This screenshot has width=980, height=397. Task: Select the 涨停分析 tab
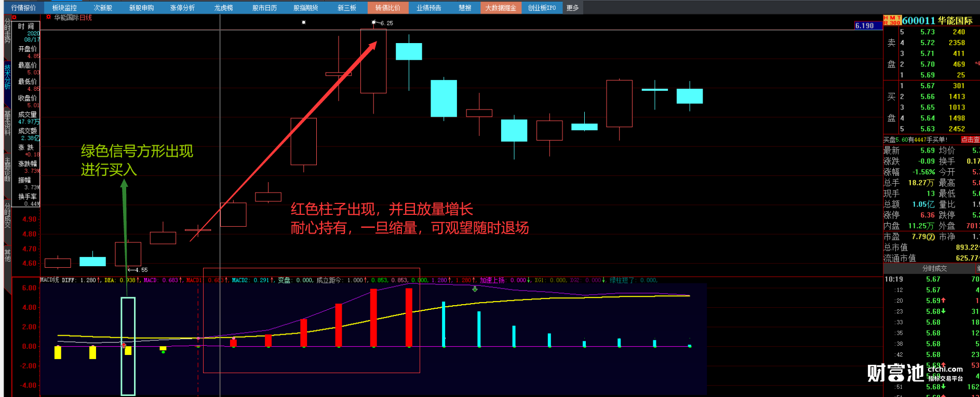[182, 8]
